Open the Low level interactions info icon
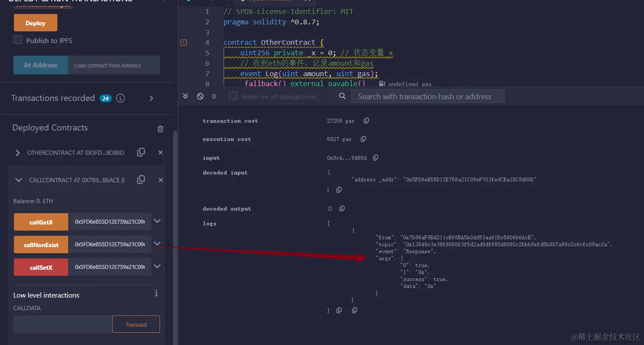Image resolution: width=644 pixels, height=345 pixels. (x=157, y=294)
